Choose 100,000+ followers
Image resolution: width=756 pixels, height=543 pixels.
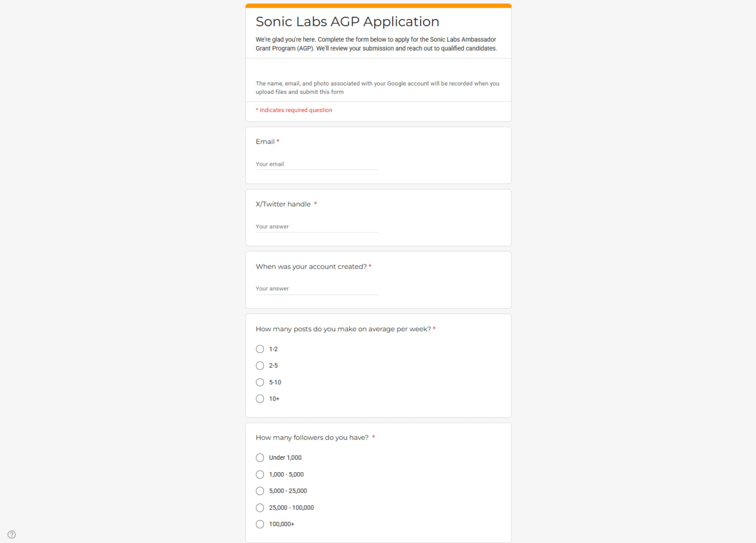tap(260, 524)
